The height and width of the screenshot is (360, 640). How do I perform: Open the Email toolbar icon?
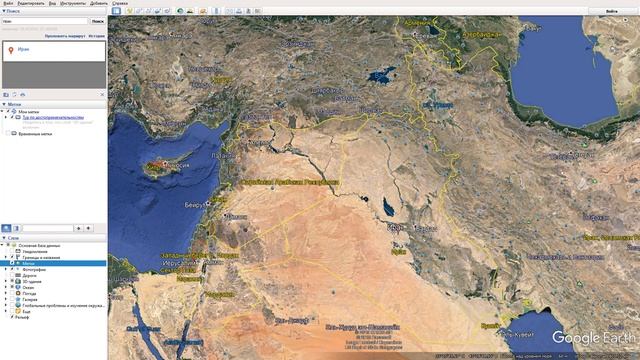pyautogui.click(x=229, y=11)
